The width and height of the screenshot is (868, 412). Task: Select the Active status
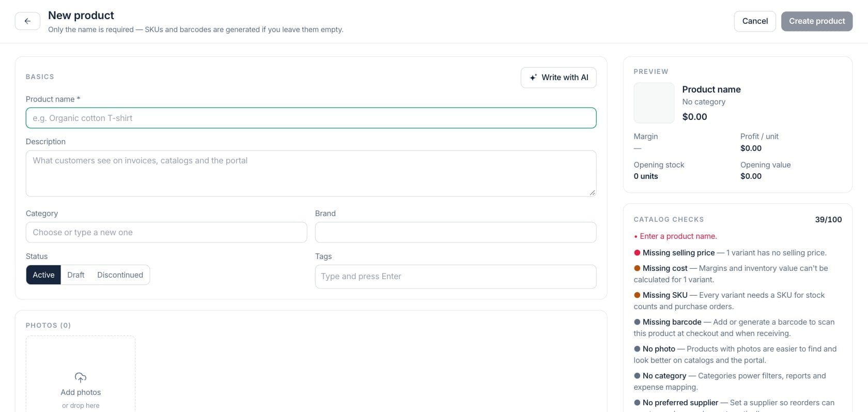pos(43,275)
